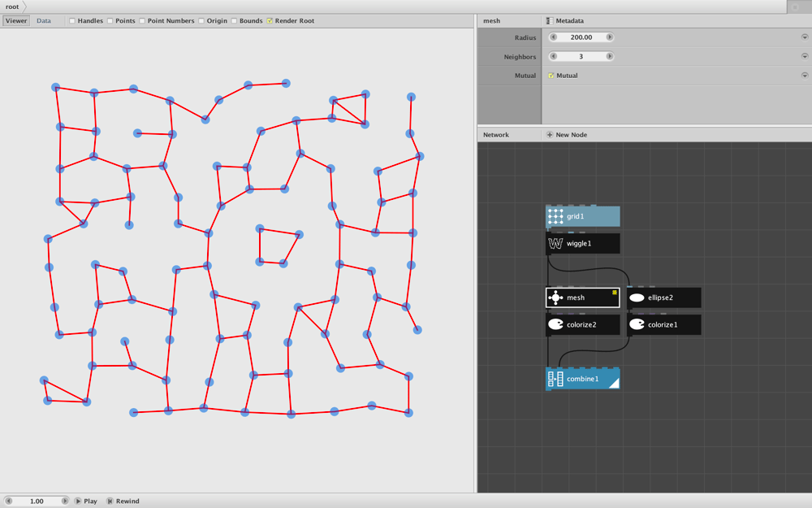Click the New Node button label

coord(571,135)
